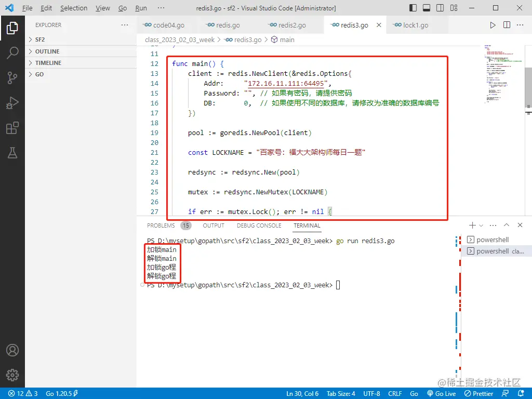Screen dimensions: 532x399
Task: Open the File menu
Action: pyautogui.click(x=27, y=8)
